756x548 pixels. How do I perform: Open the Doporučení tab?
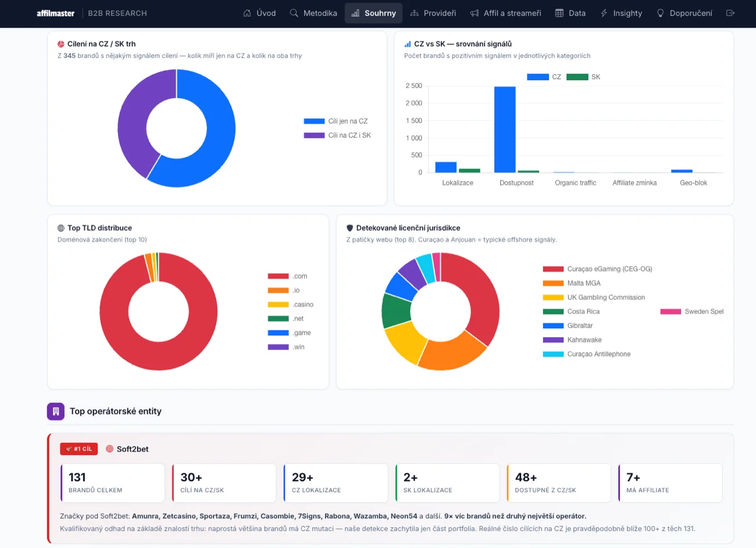(684, 13)
